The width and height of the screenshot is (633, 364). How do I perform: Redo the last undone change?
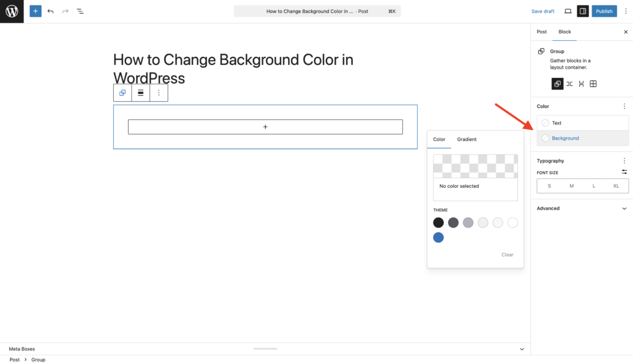click(x=66, y=11)
